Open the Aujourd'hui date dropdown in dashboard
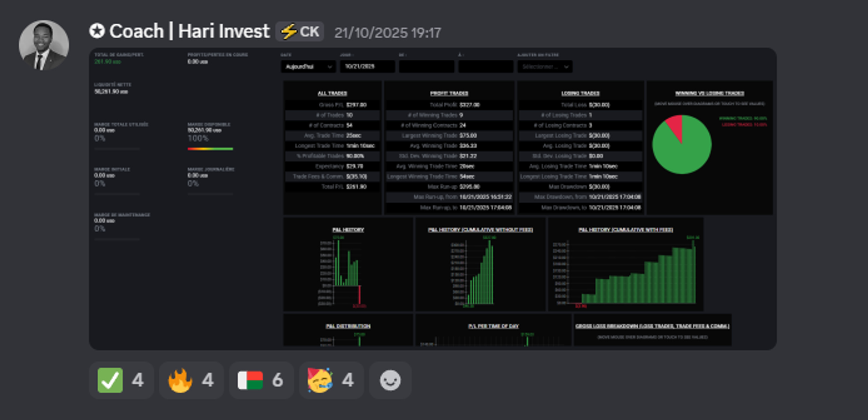868x420 pixels. pos(308,66)
